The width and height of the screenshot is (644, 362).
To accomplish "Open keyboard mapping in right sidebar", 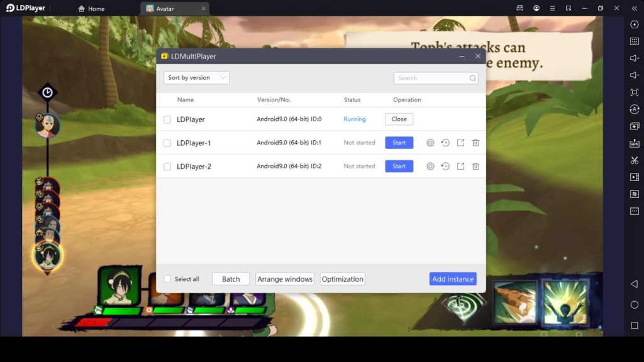I will click(x=634, y=41).
